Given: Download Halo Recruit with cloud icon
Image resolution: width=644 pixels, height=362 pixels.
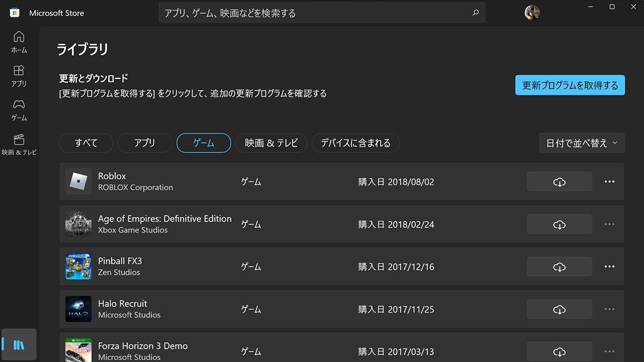Looking at the screenshot, I should point(559,309).
